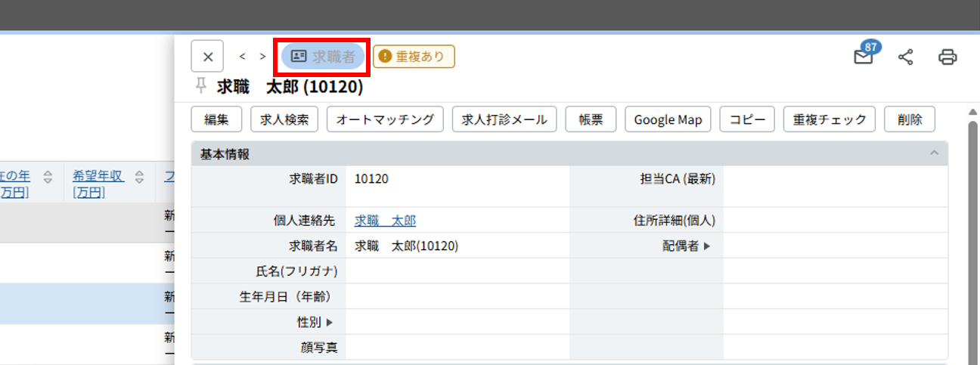Expand the 配偶者 field arrow
The image size is (980, 365).
pyautogui.click(x=707, y=246)
